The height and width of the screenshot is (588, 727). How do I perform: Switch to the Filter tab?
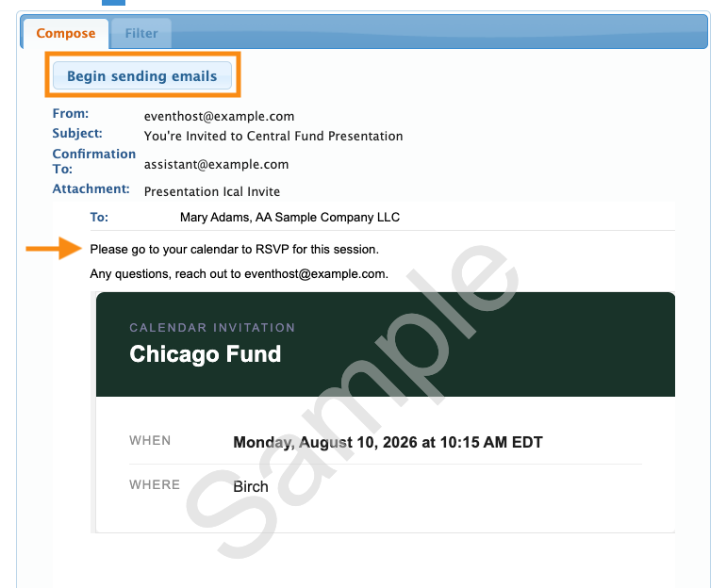click(141, 33)
